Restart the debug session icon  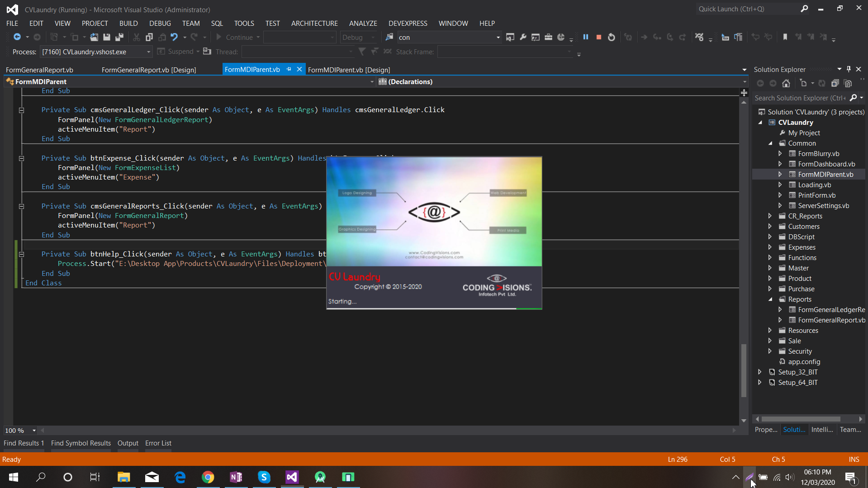coord(611,37)
